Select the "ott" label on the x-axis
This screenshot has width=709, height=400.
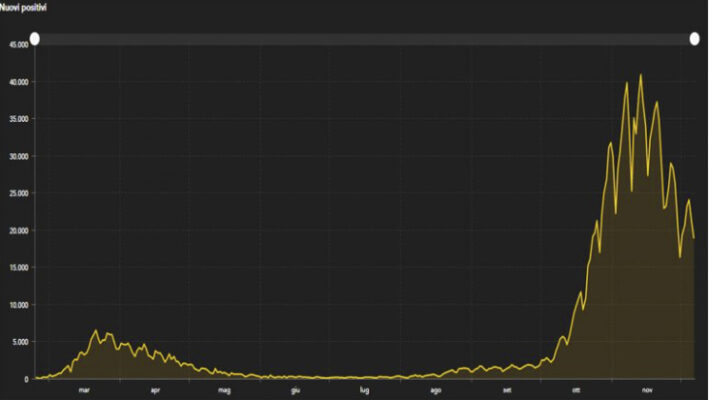pyautogui.click(x=576, y=390)
